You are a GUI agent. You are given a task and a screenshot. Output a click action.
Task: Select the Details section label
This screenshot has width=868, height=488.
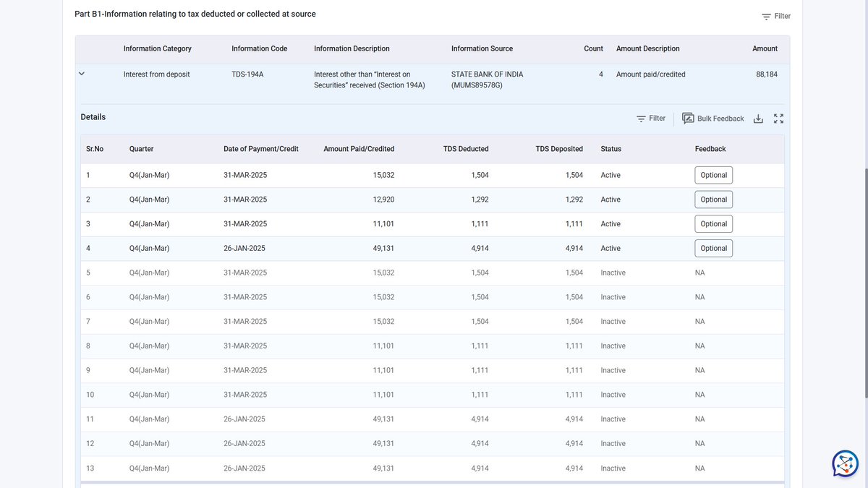tap(93, 117)
